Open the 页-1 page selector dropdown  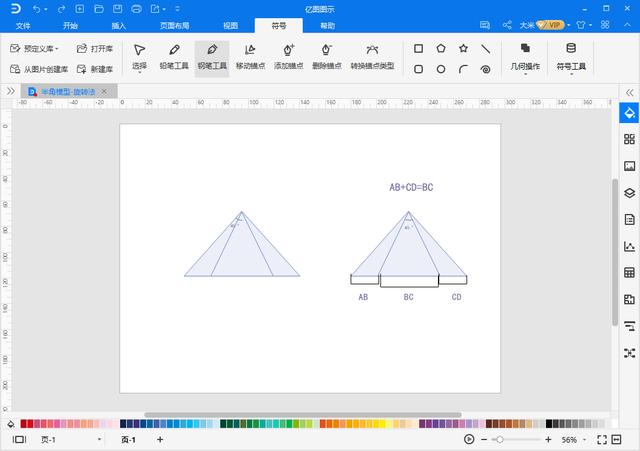99,440
